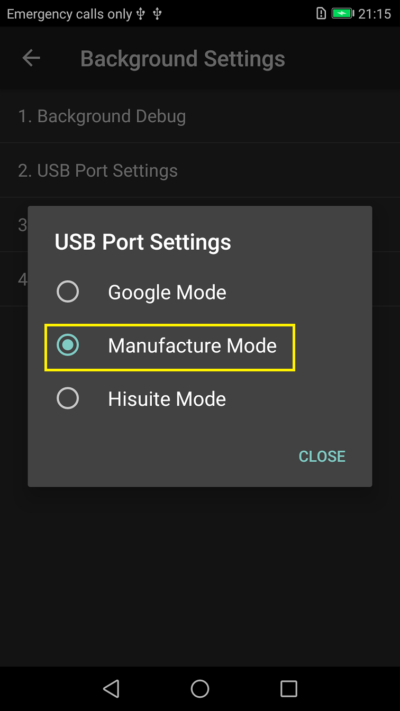Close the USB Port Settings dialog

(322, 456)
